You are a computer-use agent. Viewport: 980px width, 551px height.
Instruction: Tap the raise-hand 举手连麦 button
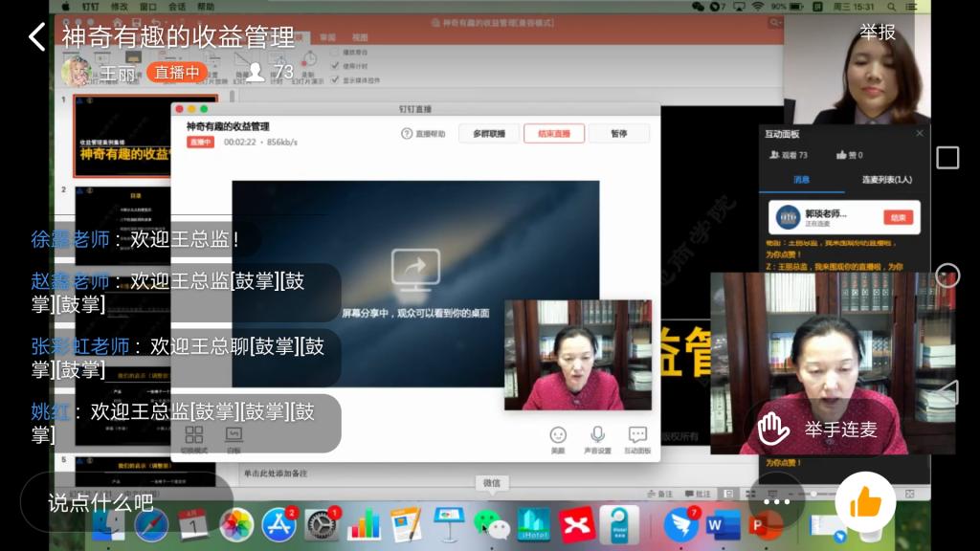[x=819, y=430]
